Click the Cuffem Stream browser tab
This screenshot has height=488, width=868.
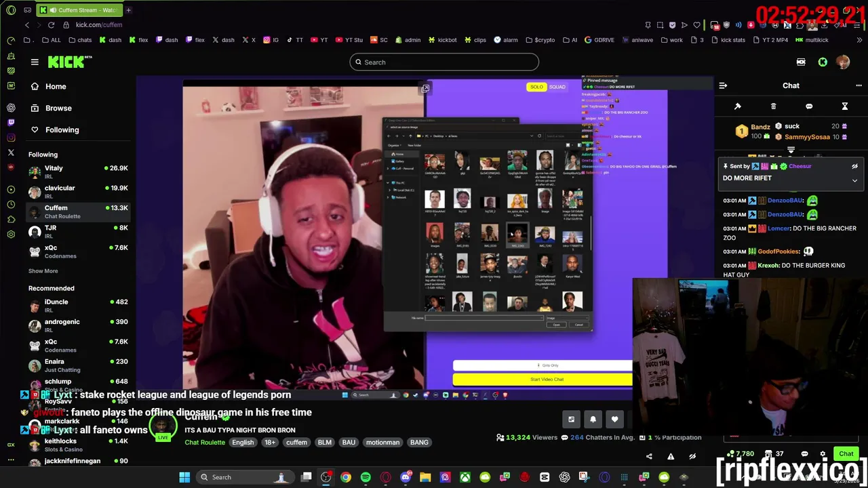point(79,10)
